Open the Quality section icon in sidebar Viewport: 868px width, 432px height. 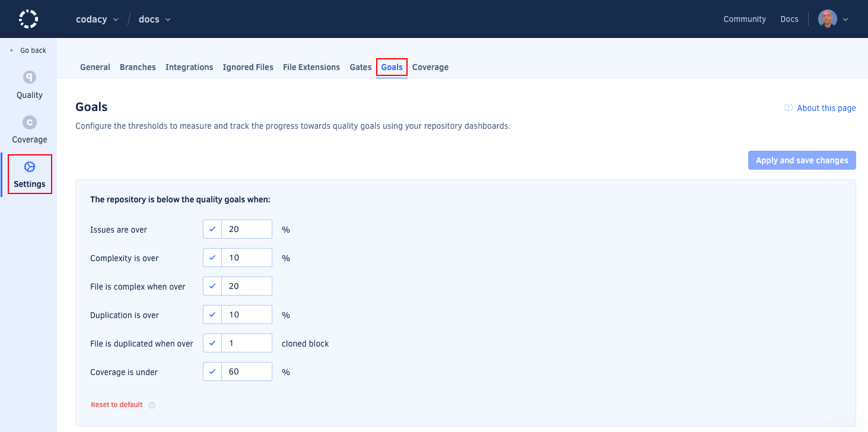(30, 77)
